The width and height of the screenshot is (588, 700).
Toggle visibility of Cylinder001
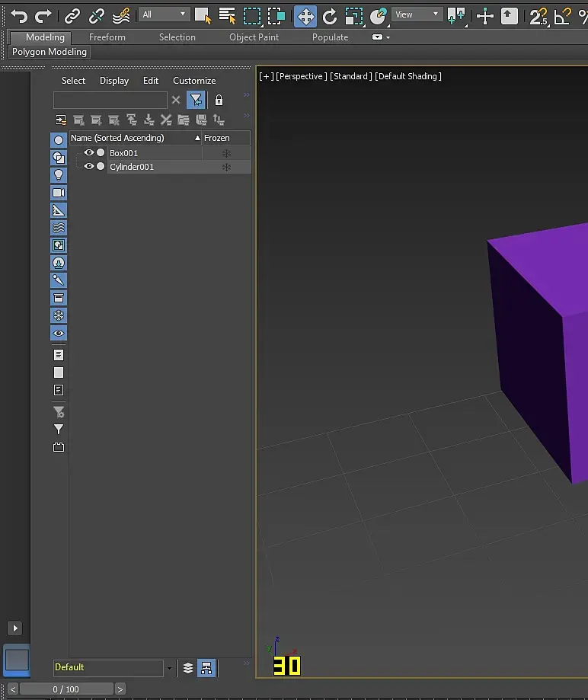(x=88, y=167)
